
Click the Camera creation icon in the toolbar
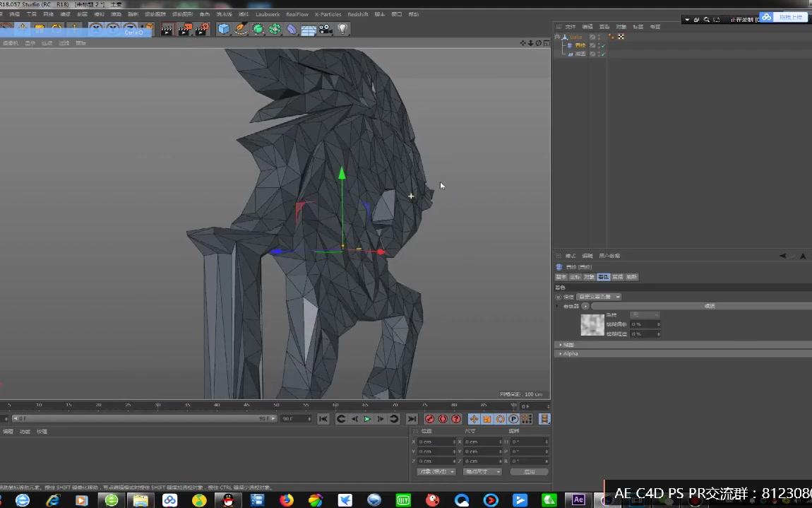point(325,29)
